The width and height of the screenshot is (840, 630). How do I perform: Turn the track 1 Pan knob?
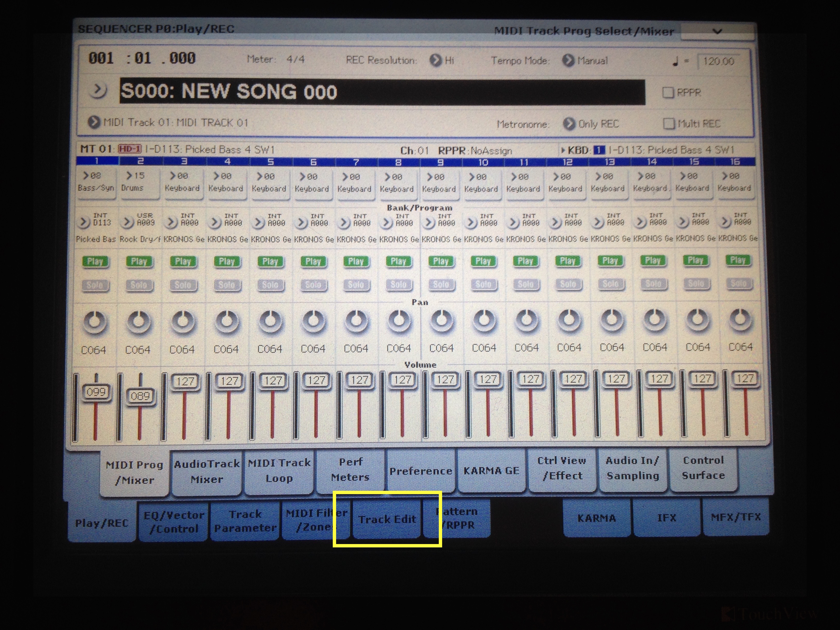tap(95, 322)
